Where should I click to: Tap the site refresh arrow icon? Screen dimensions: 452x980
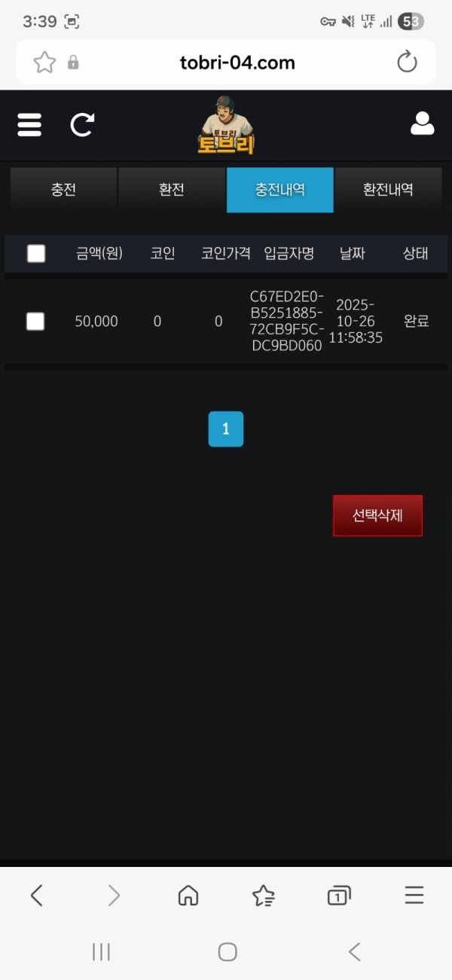(x=82, y=125)
